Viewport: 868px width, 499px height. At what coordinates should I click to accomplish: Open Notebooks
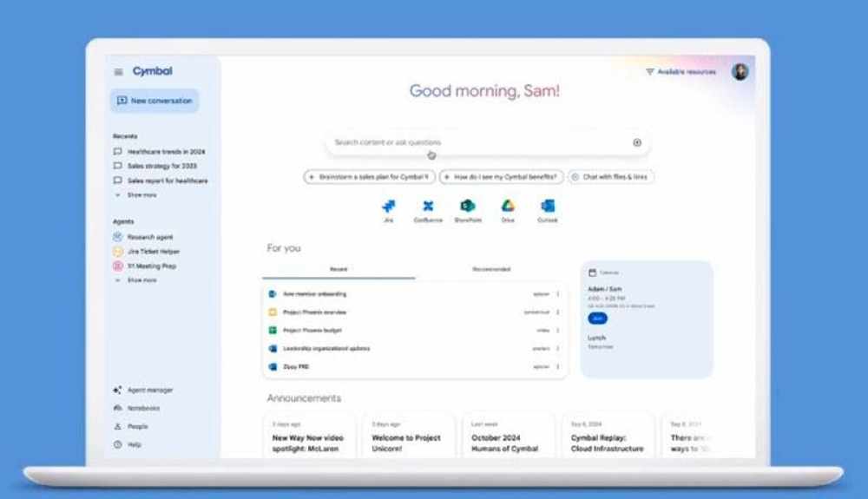tap(137, 408)
